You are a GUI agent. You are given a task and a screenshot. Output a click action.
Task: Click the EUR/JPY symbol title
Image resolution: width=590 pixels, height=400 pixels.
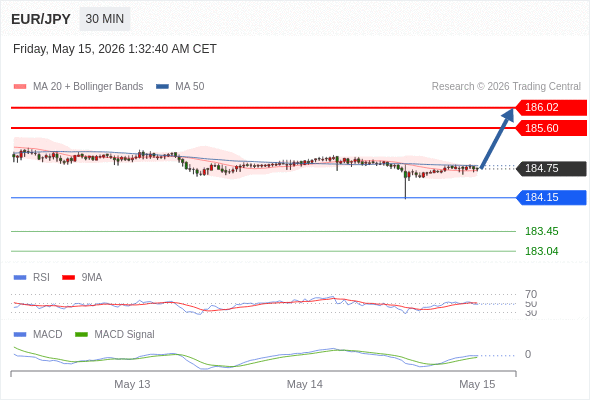coord(41,19)
